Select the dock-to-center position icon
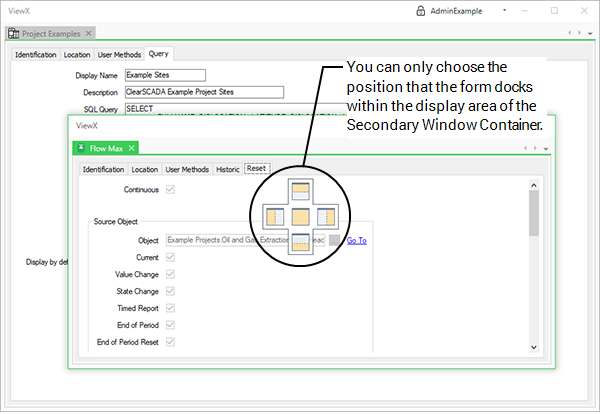600x414 pixels. [x=300, y=217]
